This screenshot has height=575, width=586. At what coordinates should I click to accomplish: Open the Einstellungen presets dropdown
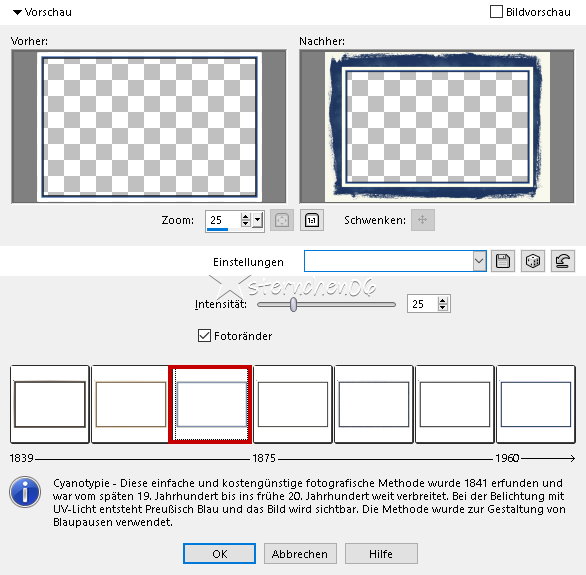click(x=479, y=261)
